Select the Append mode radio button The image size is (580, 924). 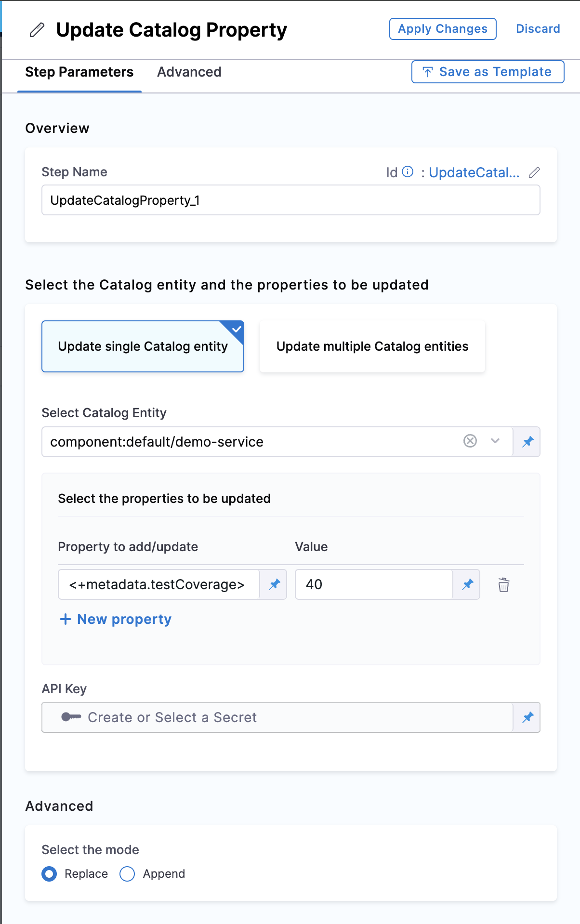tap(127, 874)
